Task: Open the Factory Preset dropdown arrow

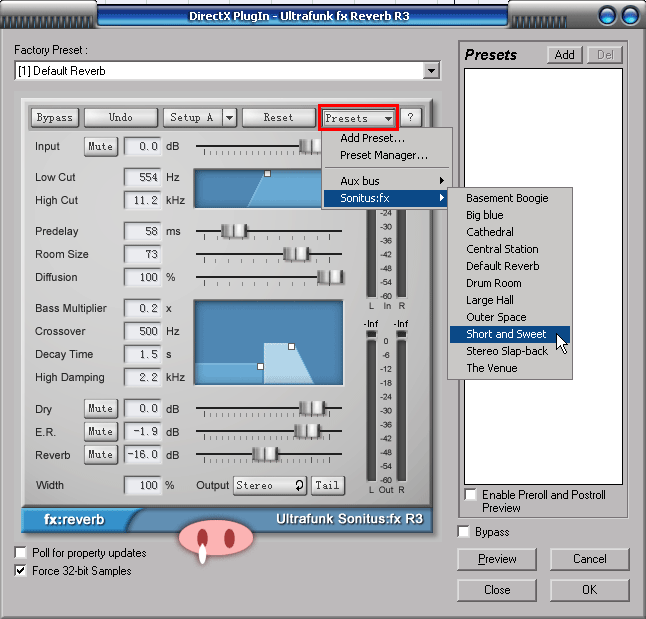Action: point(431,71)
